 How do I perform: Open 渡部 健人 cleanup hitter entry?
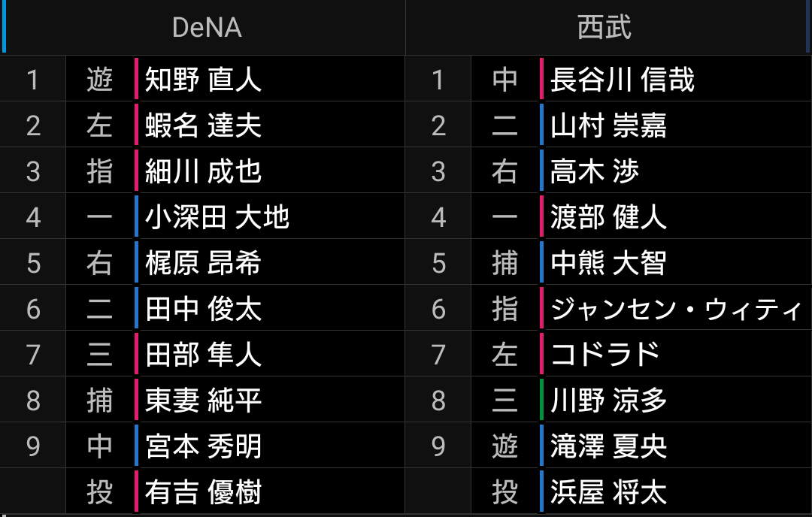point(608,217)
